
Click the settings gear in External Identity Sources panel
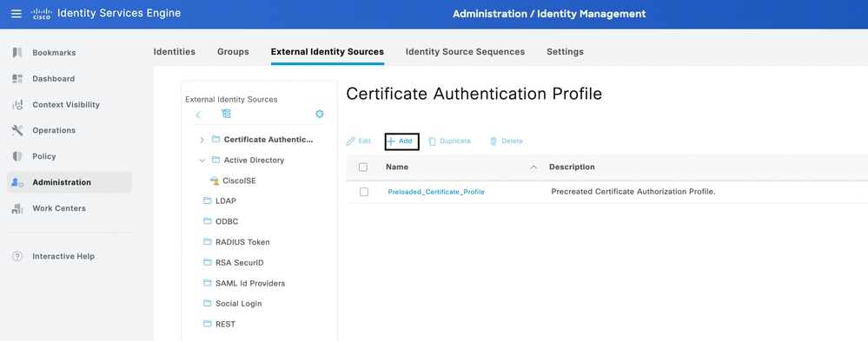(320, 115)
